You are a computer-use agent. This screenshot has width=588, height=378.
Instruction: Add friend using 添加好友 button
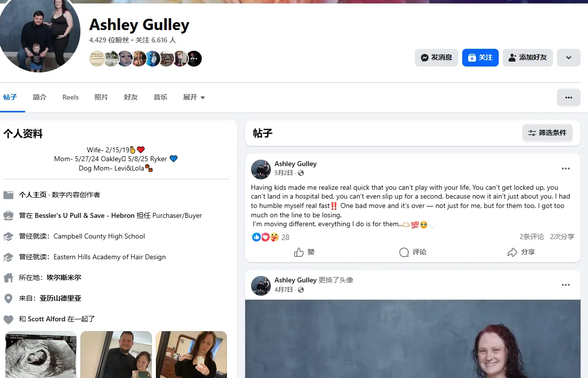pos(527,58)
